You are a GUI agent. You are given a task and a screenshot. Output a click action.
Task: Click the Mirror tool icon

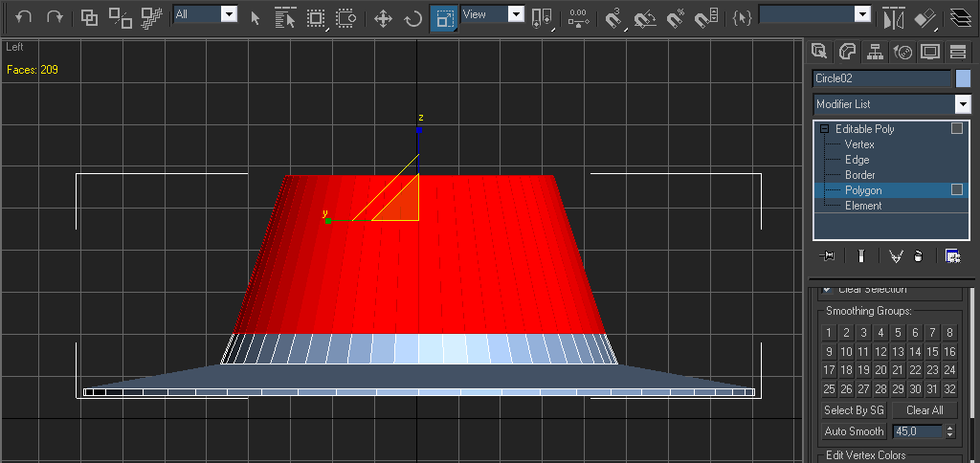click(x=893, y=18)
